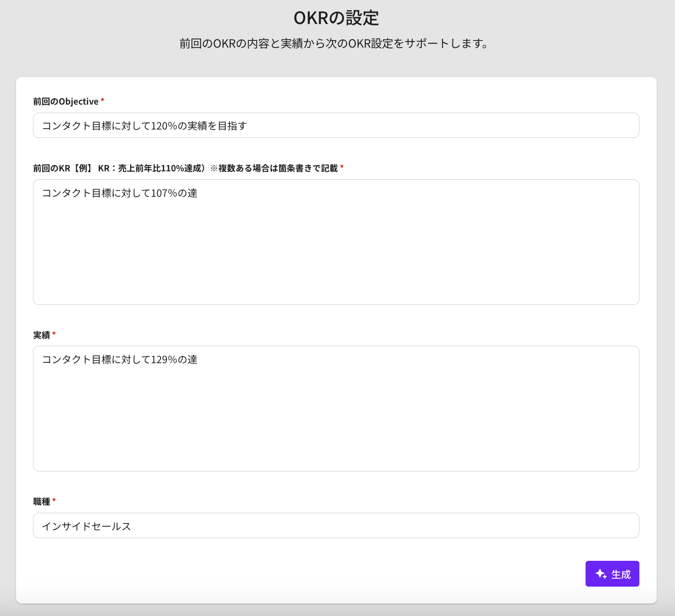The height and width of the screenshot is (616, 675).
Task: Click the red asterisk beside 職種
Action: click(x=54, y=500)
